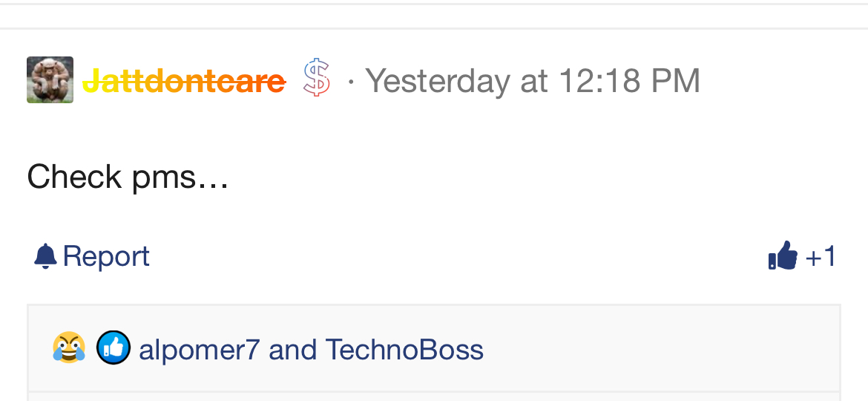Open the Jattdontcare username profile
The height and width of the screenshot is (401, 868).
coord(183,80)
